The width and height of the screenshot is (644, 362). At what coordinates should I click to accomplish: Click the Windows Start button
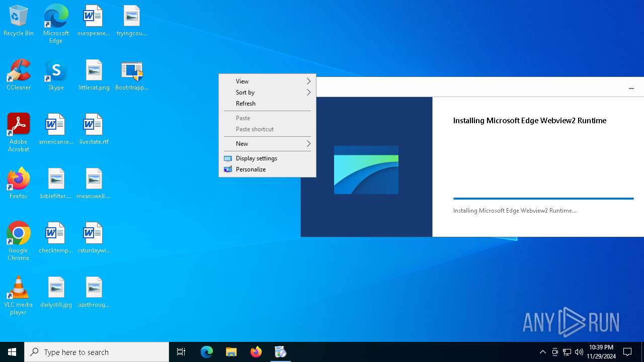pos(12,352)
